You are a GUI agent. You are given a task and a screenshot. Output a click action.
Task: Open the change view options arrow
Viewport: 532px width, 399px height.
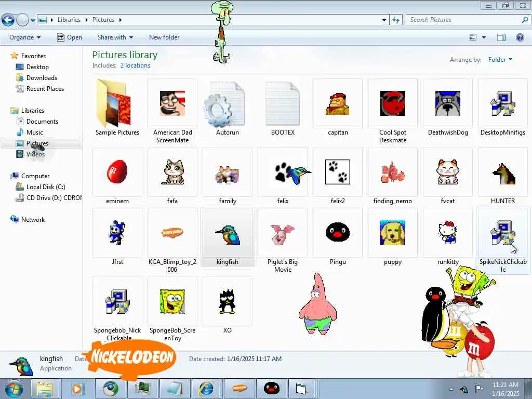coord(484,37)
